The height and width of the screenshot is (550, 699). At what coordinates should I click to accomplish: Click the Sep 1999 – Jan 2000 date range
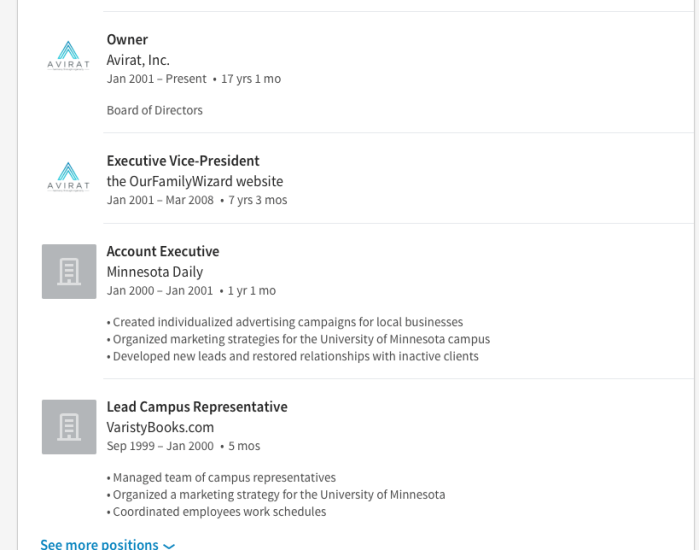[160, 446]
